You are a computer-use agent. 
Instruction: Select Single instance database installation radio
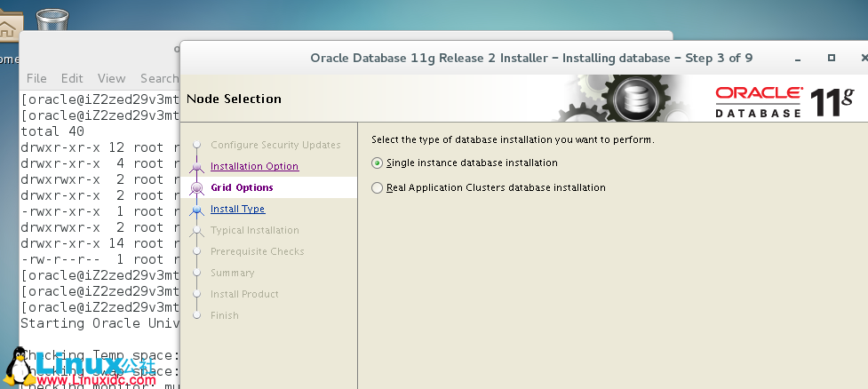(377, 163)
